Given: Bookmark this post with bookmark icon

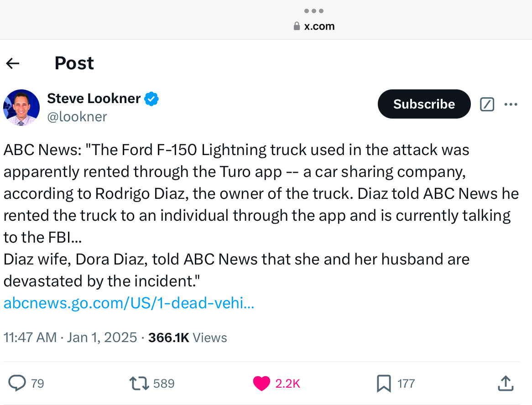Looking at the screenshot, I should 384,383.
